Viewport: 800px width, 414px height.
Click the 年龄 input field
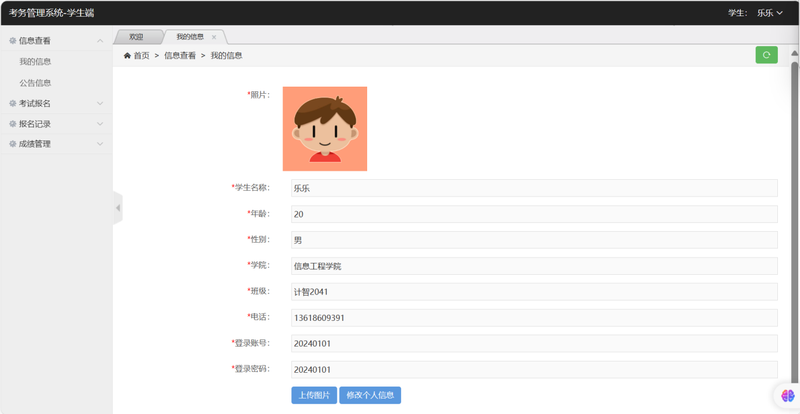(534, 214)
